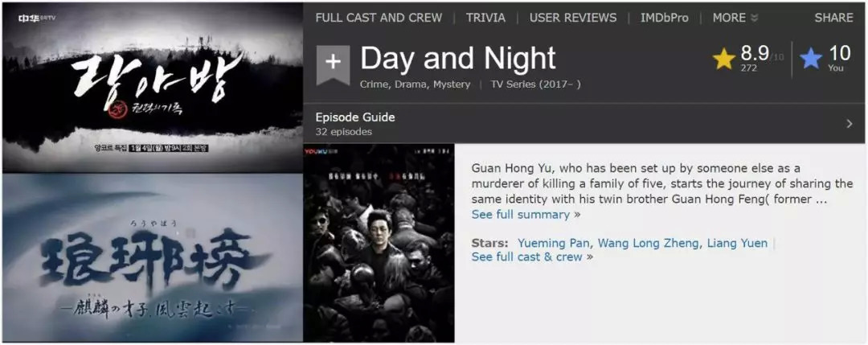Open the Japanese 琅琊榜 title card image
Viewport: 868px width, 345px height.
(153, 258)
